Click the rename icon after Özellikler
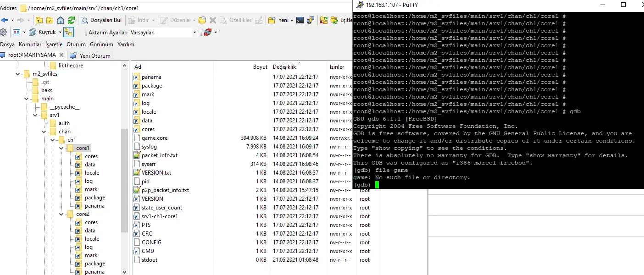The width and height of the screenshot is (644, 275). pos(259,20)
